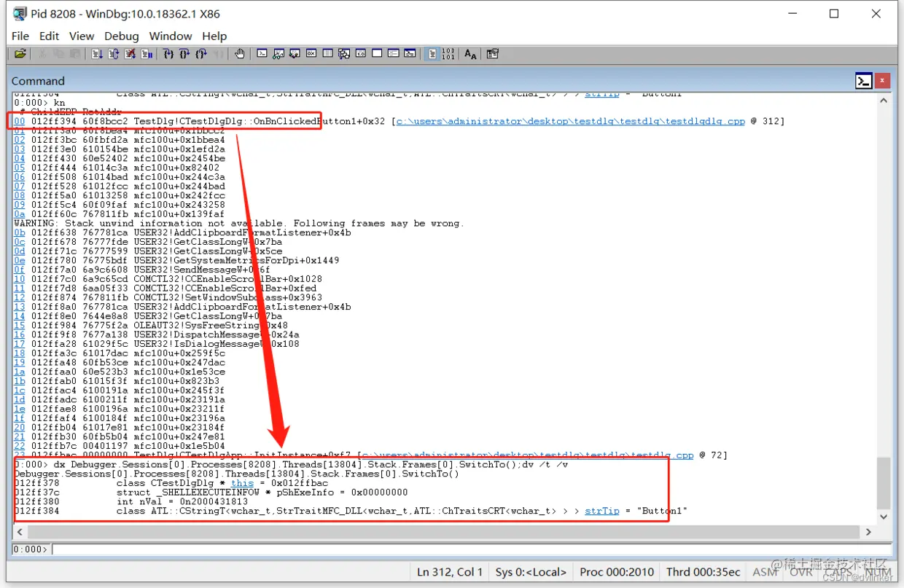Open the View menu
Screen dimensions: 904x588
click(x=82, y=36)
